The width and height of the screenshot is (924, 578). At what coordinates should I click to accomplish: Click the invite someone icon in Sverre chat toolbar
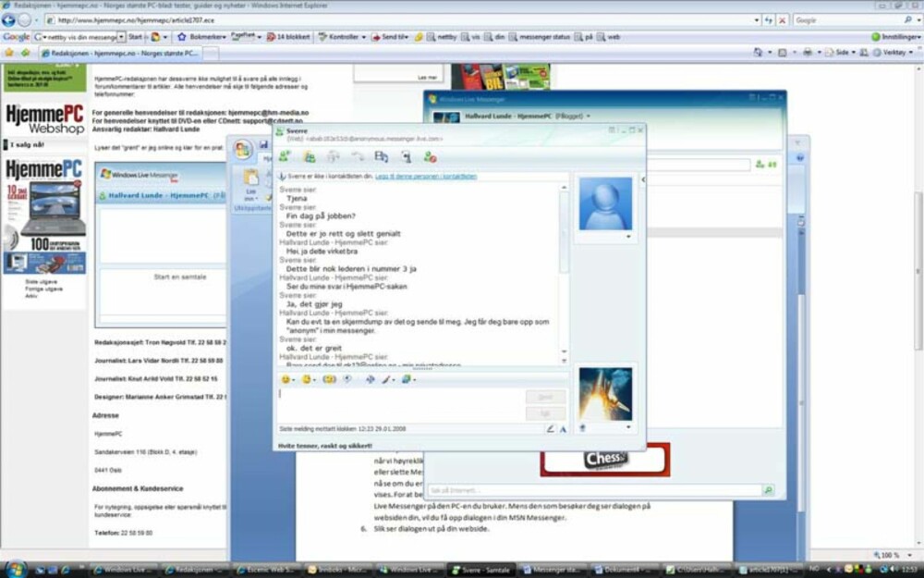point(285,157)
